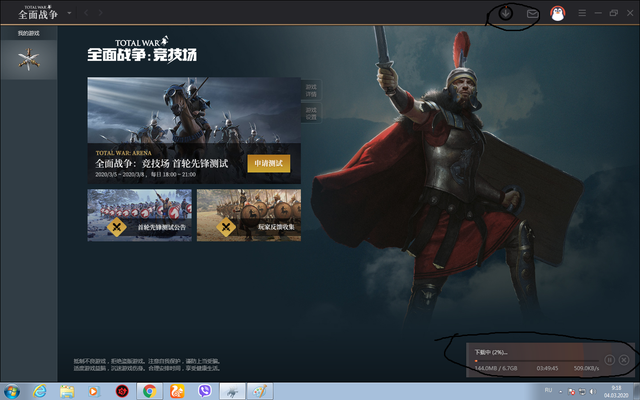The height and width of the screenshot is (400, 640).
Task: Switch to Paint in the taskbar
Action: pyautogui.click(x=260, y=391)
